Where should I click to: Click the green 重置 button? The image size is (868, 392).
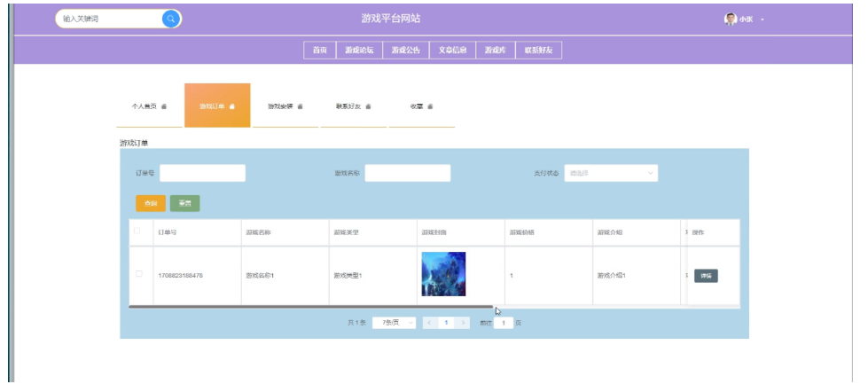[185, 203]
